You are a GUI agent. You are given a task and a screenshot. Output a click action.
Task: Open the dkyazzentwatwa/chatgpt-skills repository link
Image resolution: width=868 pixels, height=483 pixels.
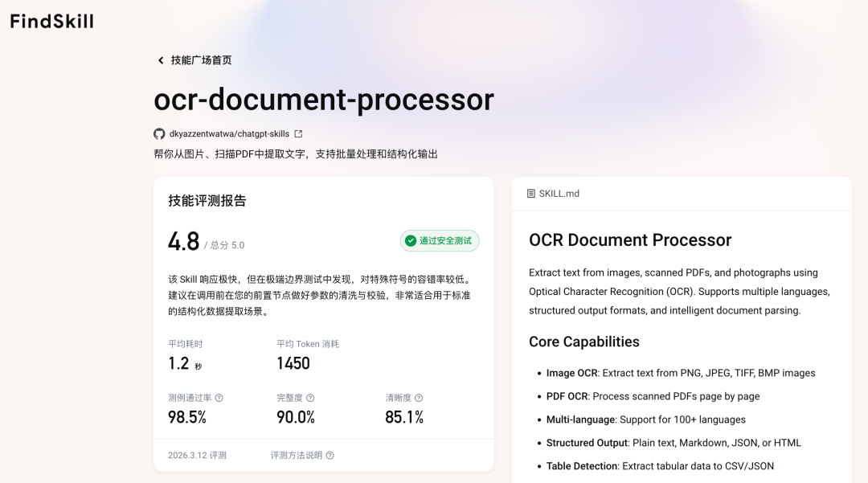pos(229,134)
